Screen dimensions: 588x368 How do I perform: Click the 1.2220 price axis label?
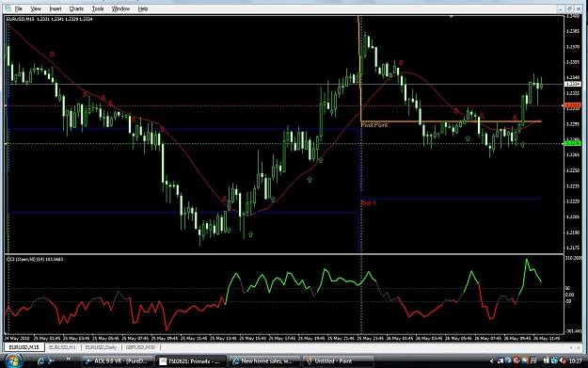pyautogui.click(x=573, y=201)
